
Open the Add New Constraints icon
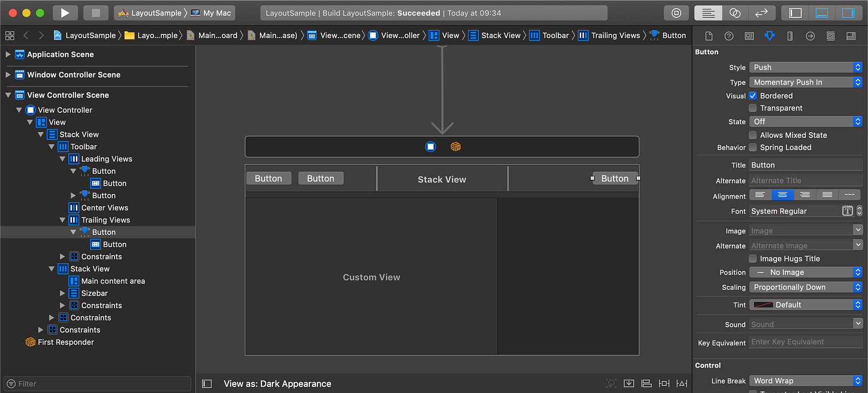click(664, 384)
